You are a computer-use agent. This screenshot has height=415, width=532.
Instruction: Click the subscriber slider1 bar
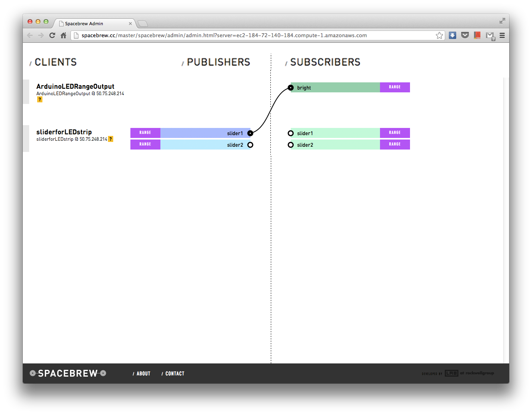click(335, 133)
